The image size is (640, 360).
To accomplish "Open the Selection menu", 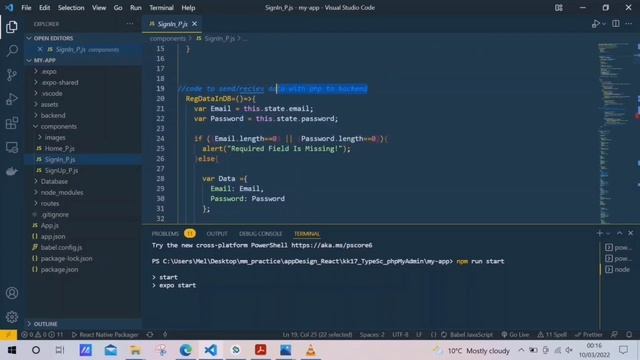I will pyautogui.click(x=71, y=8).
